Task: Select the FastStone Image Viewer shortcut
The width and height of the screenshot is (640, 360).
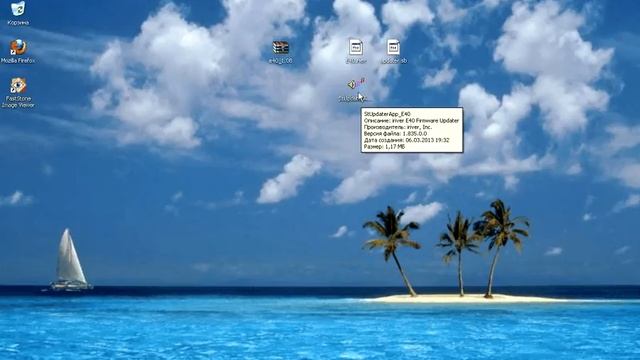Action: tap(18, 86)
